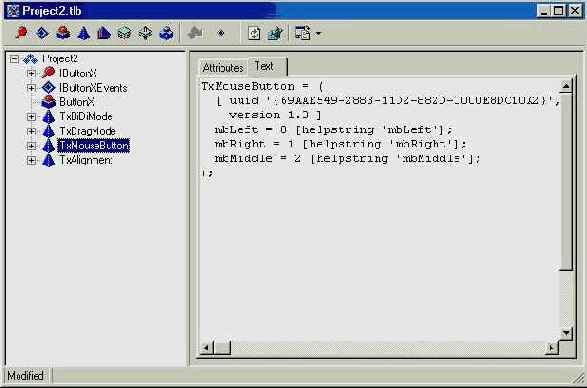Image resolution: width=587 pixels, height=388 pixels.
Task: Expand the IButtonX tree node
Action: [x=31, y=73]
